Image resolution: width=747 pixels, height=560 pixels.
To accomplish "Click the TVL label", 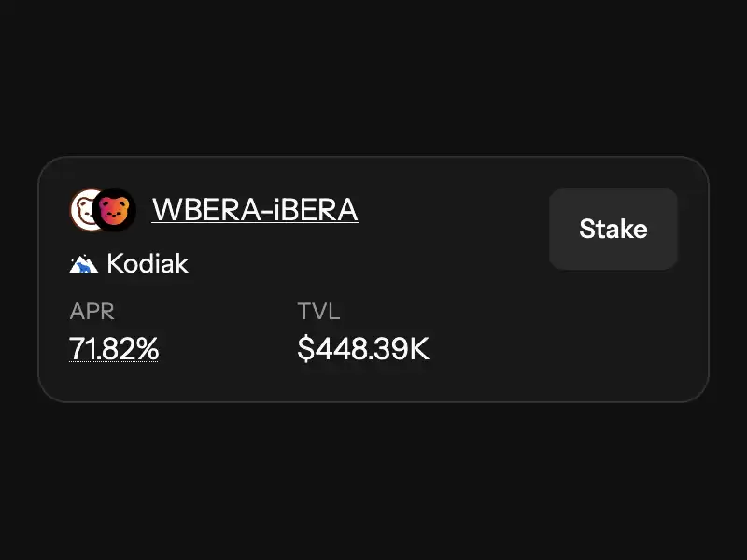I will tap(318, 312).
